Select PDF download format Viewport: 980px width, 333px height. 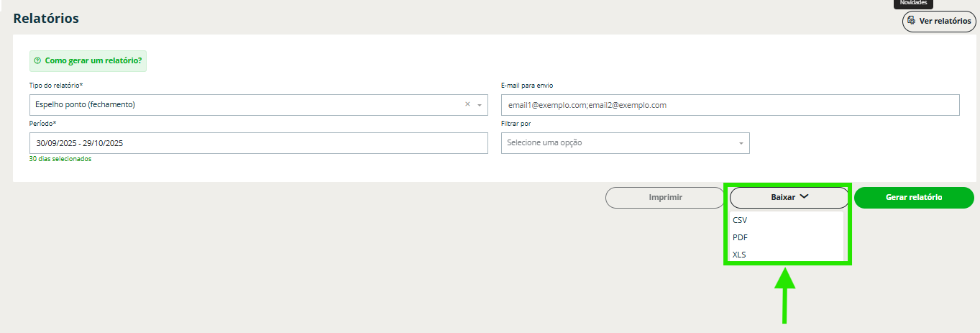click(740, 237)
